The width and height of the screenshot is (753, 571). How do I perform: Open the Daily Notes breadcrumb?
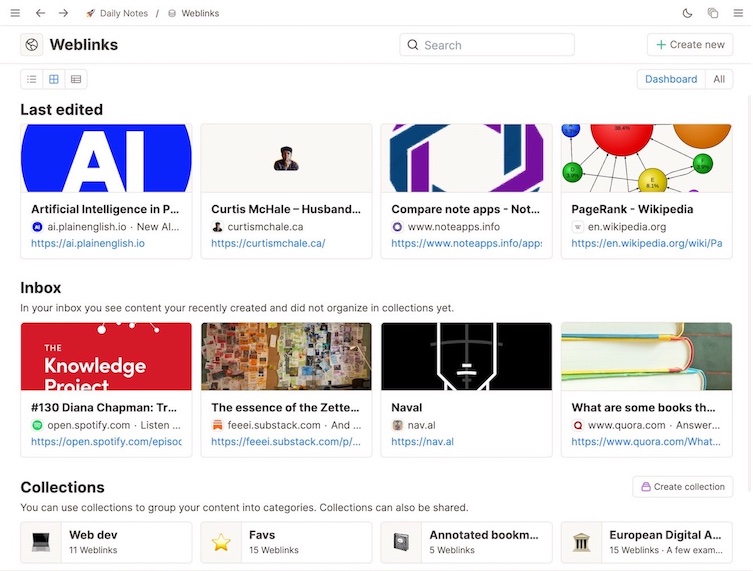117,13
